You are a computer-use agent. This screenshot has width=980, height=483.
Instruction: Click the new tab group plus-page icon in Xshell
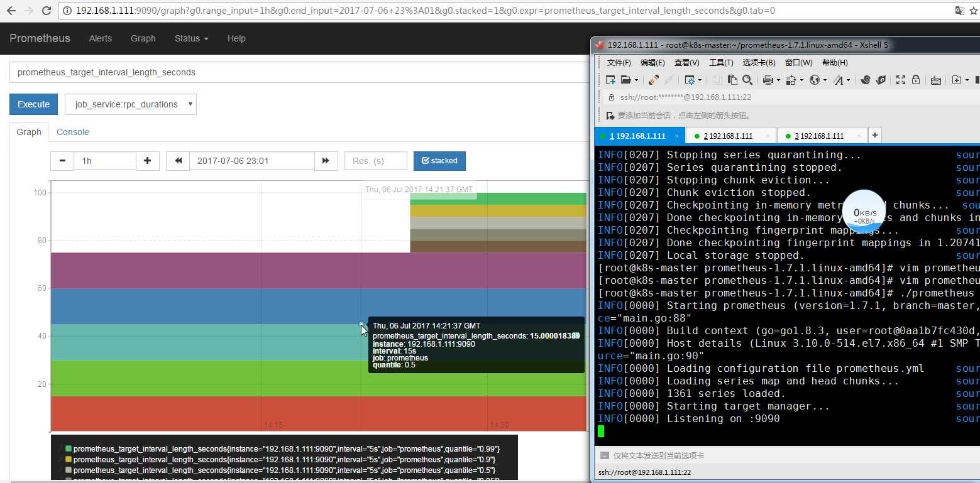point(957,80)
